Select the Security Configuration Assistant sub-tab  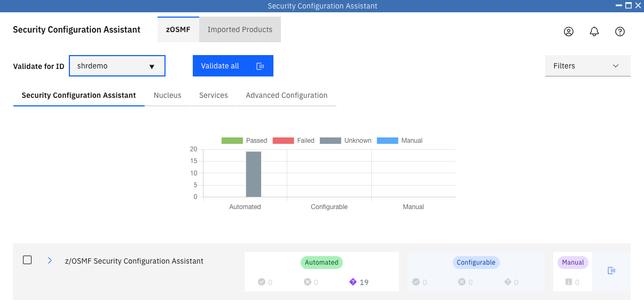(79, 95)
